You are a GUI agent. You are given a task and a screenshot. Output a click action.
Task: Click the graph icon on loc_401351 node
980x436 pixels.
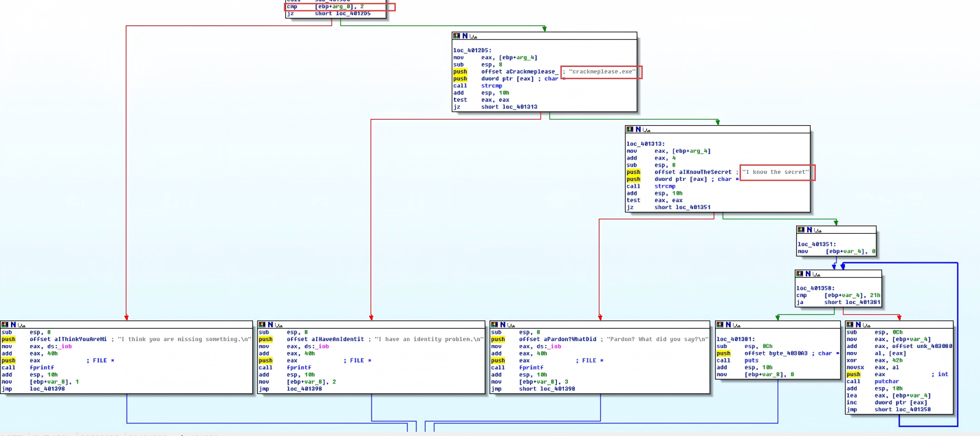click(818, 230)
